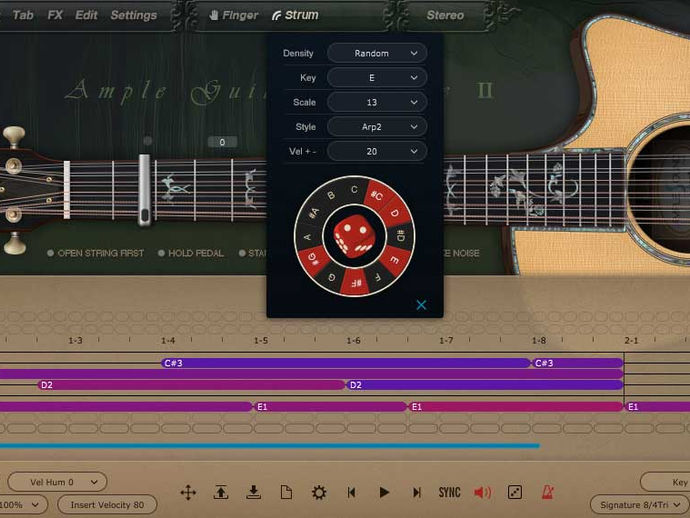Viewport: 690px width, 518px height.
Task: Open the Style dropdown showing Arp2
Action: coord(377,127)
